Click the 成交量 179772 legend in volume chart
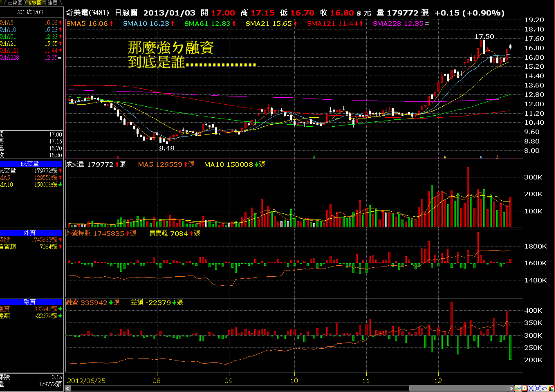 (x=96, y=164)
